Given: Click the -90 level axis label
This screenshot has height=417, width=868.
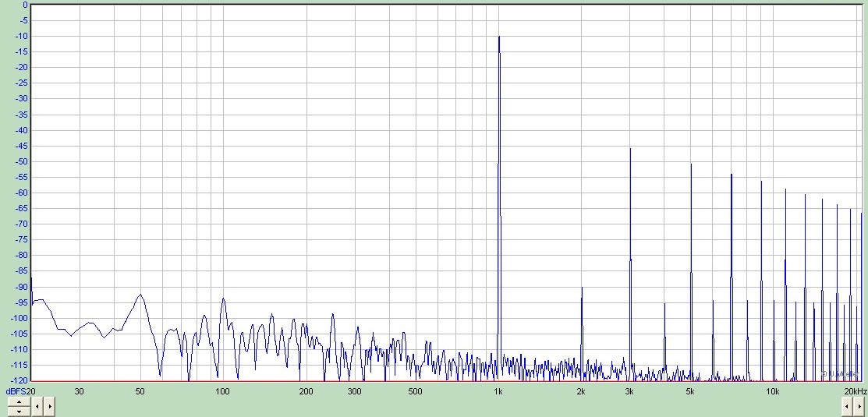Looking at the screenshot, I should click(21, 287).
